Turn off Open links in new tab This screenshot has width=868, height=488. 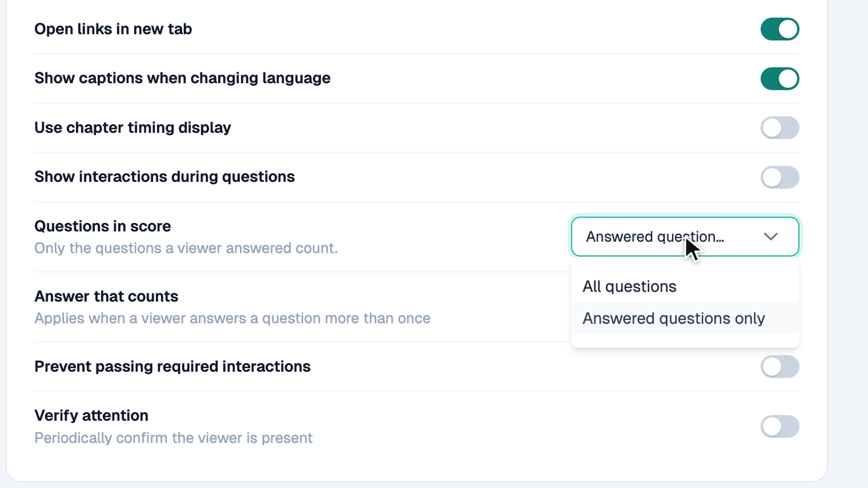779,29
